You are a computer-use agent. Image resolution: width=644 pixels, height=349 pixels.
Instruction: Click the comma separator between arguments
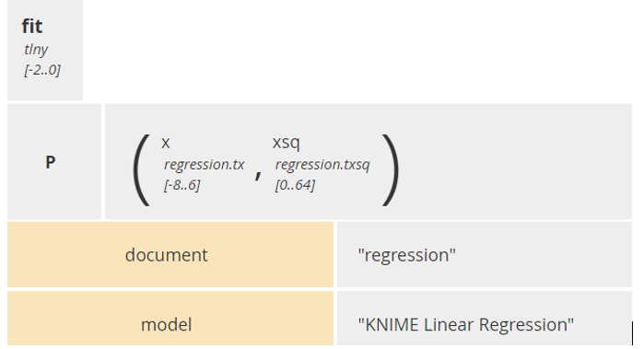pos(258,175)
